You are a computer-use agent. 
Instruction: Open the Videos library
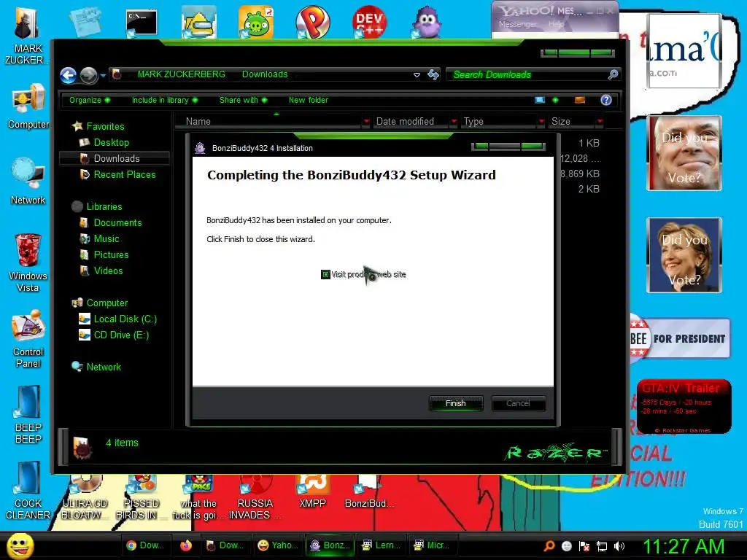(x=108, y=271)
